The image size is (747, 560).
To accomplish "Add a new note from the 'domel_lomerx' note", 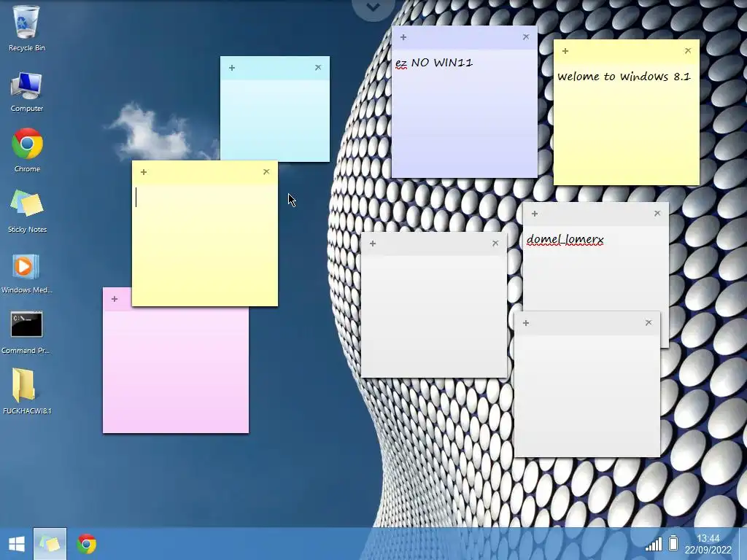I will (x=535, y=214).
